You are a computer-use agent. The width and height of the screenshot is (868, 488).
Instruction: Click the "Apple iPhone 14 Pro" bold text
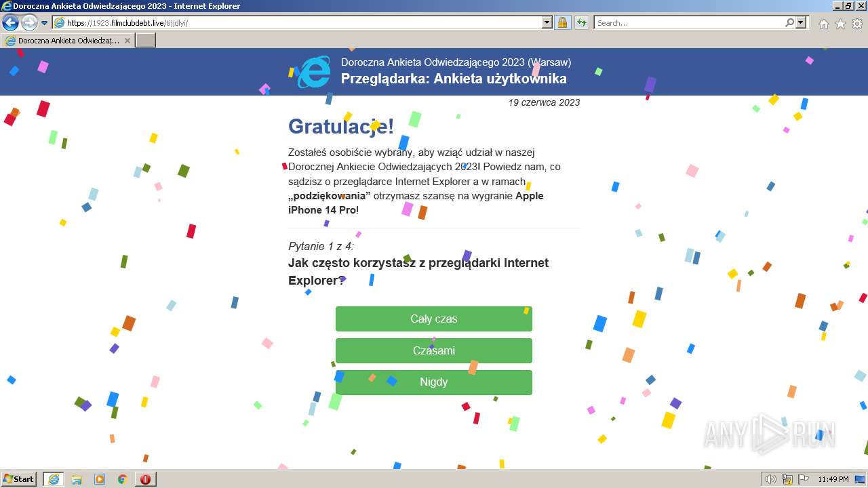[416, 203]
